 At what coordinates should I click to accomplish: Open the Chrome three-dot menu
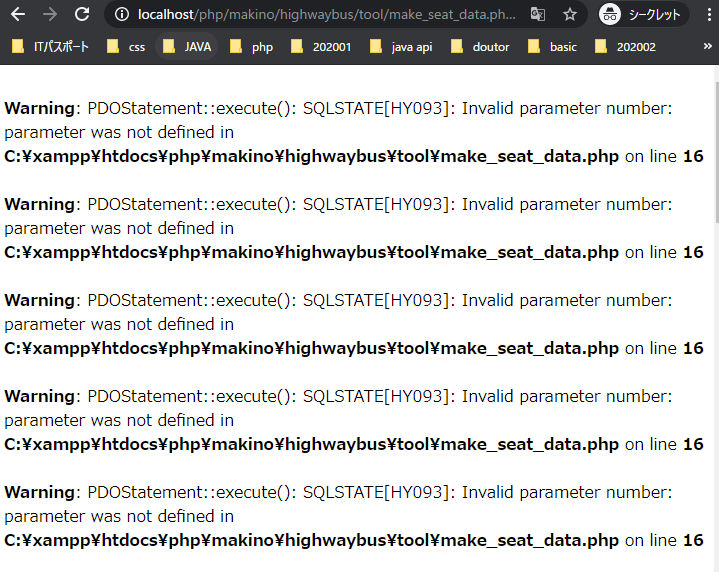click(x=709, y=15)
